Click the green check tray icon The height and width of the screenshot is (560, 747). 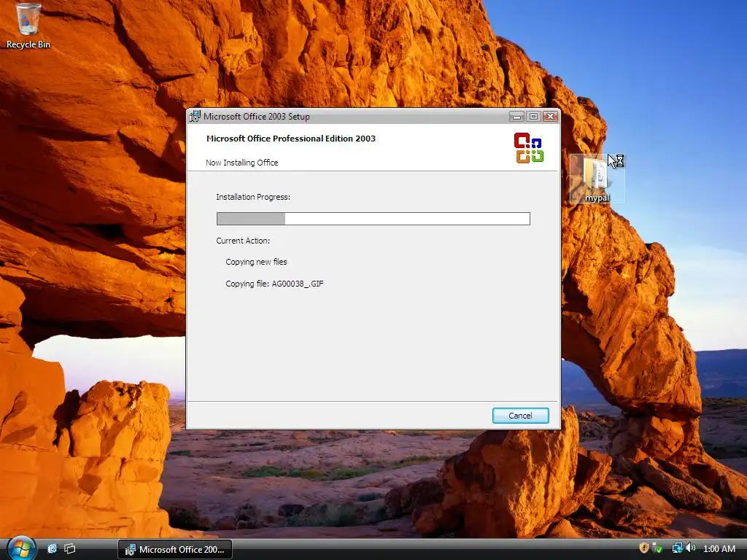tap(657, 548)
